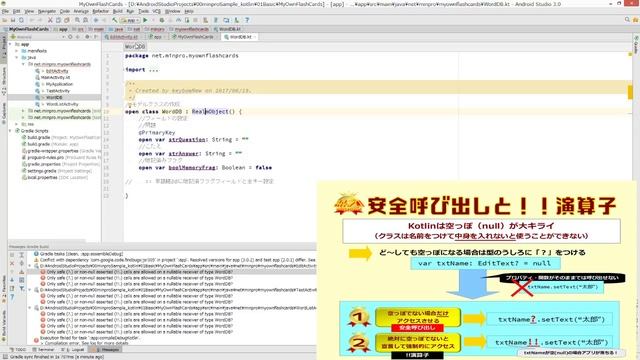The height and width of the screenshot is (360, 640).
Task: Click the Copy toolbar icon
Action: [x=58, y=20]
